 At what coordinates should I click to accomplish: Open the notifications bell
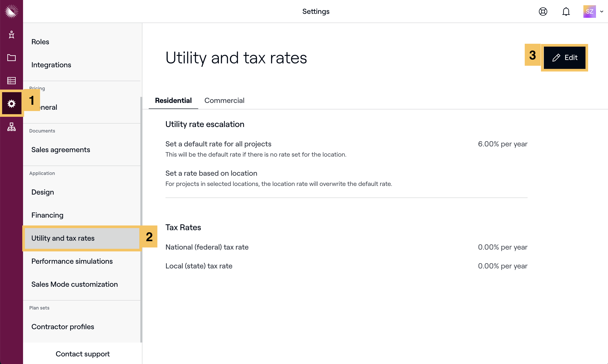point(566,12)
